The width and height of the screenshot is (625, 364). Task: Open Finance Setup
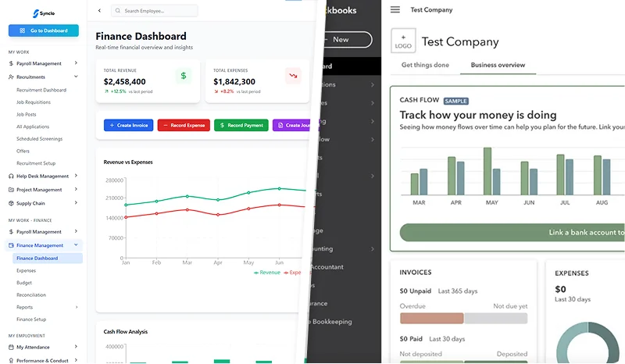click(x=31, y=319)
